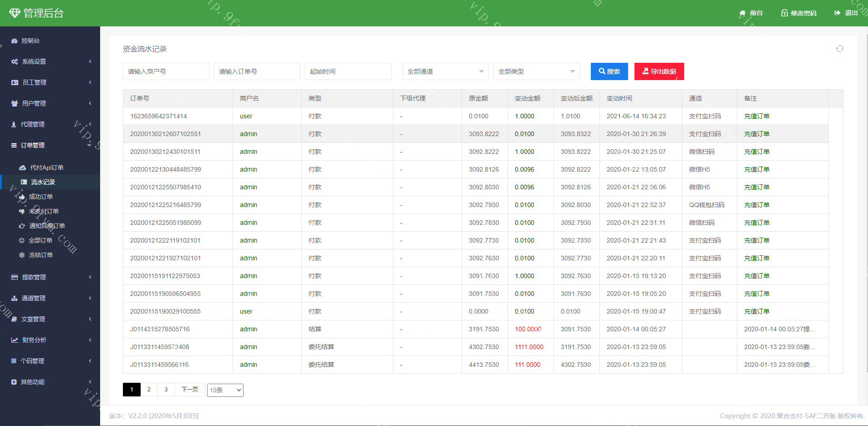
Task: Open the 全部类型 type dropdown
Action: 536,71
